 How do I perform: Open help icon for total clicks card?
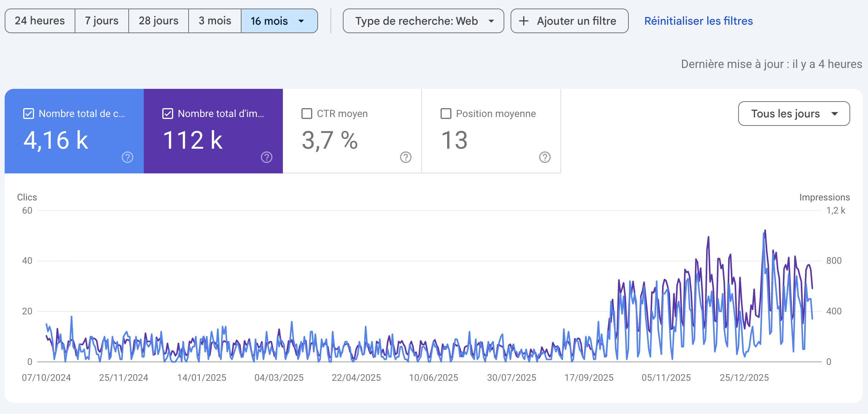tap(128, 157)
